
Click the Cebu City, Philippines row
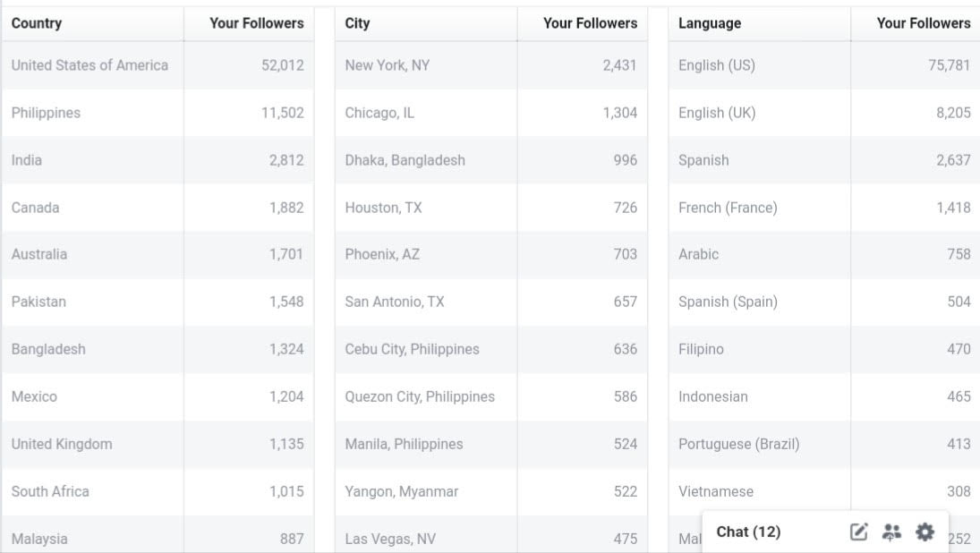(x=413, y=349)
